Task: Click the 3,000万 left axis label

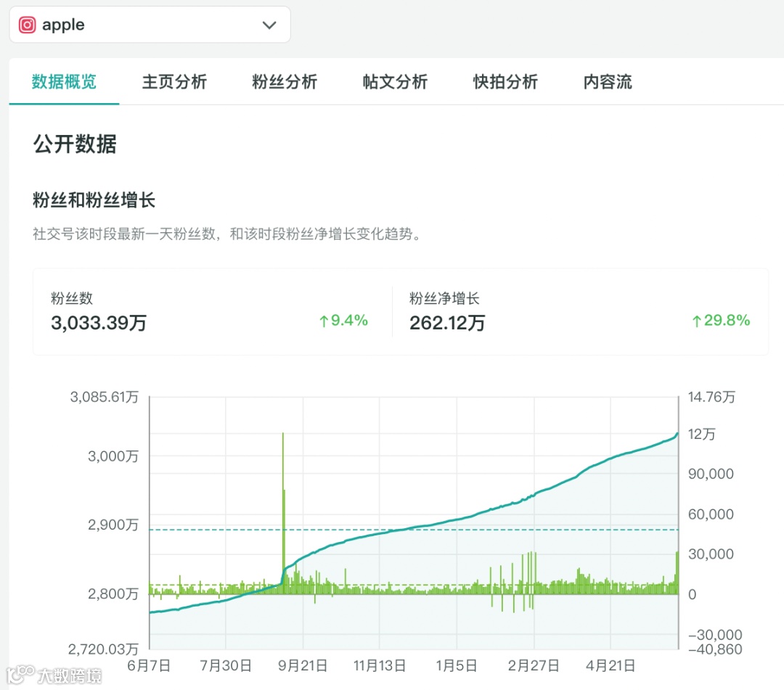Action: coord(113,456)
